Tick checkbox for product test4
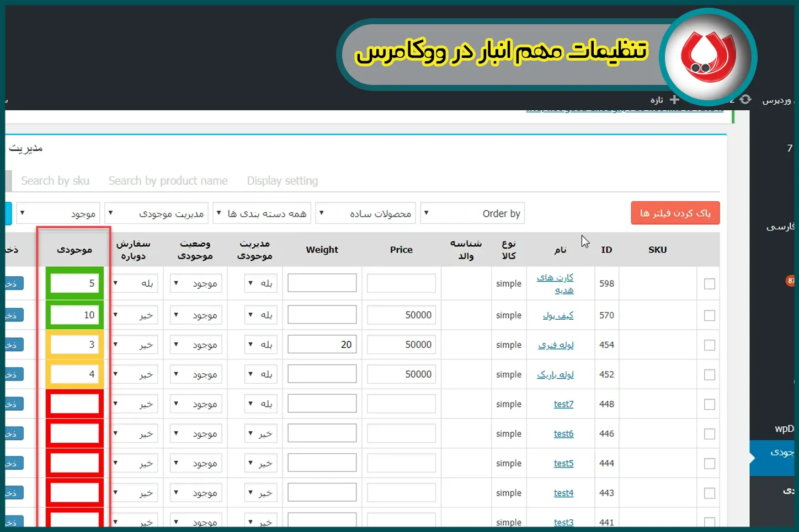This screenshot has width=799, height=532. pyautogui.click(x=710, y=493)
